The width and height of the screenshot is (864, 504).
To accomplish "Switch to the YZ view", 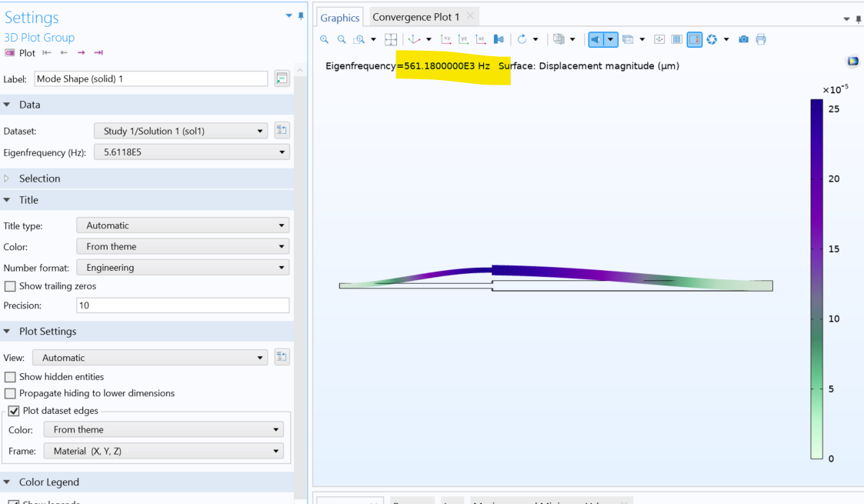I will (463, 39).
